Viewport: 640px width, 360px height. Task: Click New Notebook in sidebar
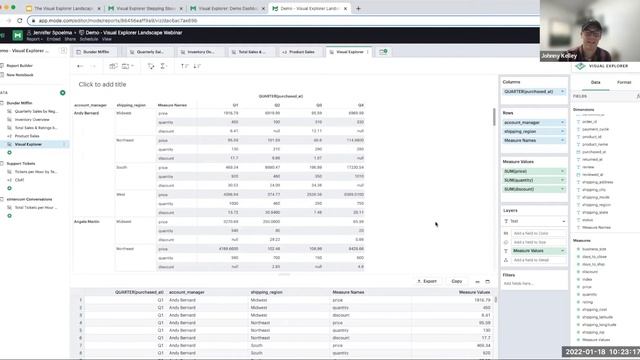20,75
